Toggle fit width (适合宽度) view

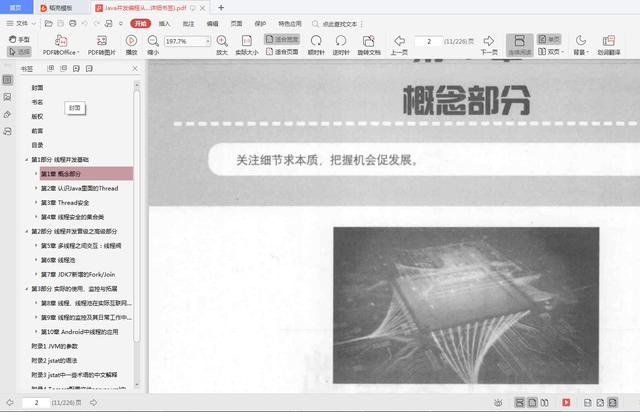pyautogui.click(x=282, y=39)
